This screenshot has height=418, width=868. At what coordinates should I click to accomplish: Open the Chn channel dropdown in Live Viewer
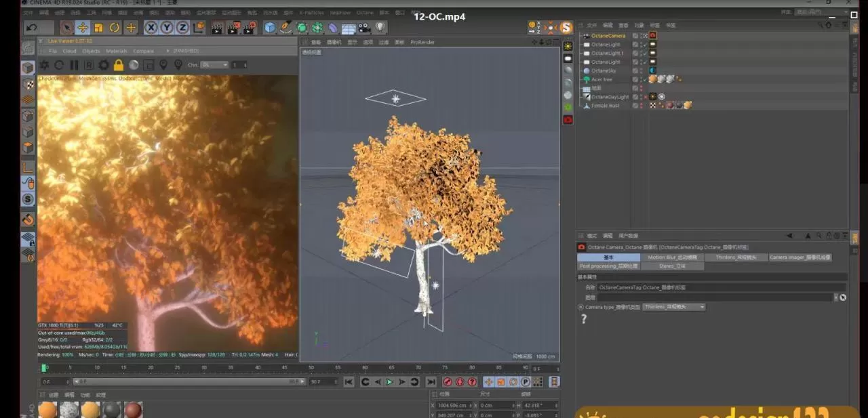tap(214, 65)
